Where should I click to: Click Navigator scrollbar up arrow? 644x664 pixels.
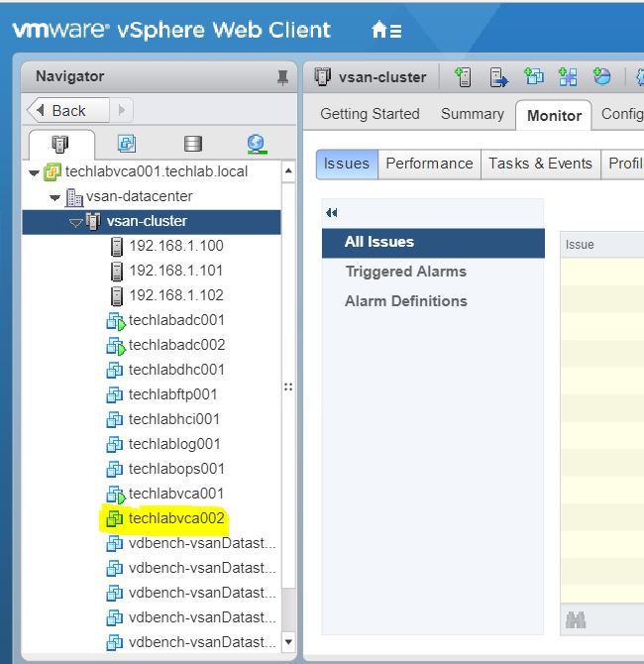288,171
